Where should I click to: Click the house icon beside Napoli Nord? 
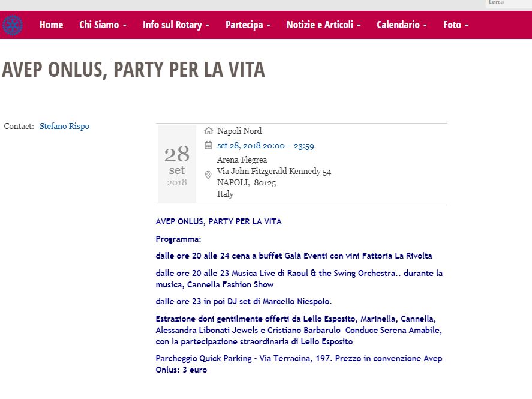[209, 131]
